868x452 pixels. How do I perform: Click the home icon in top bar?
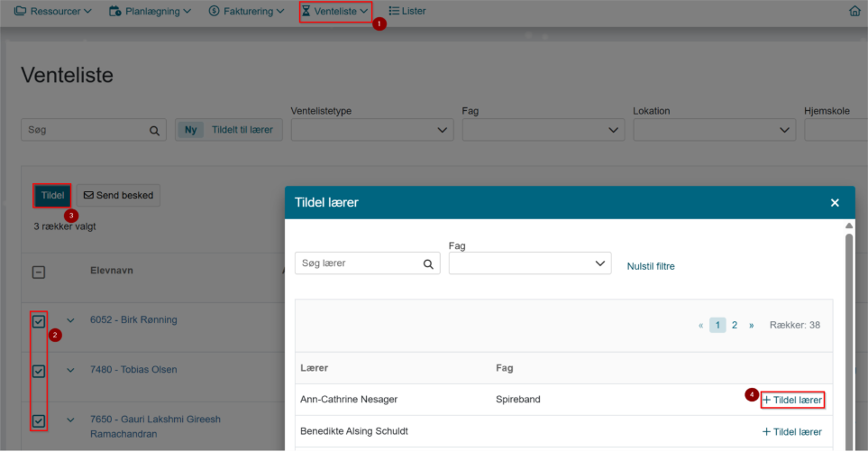coord(854,11)
